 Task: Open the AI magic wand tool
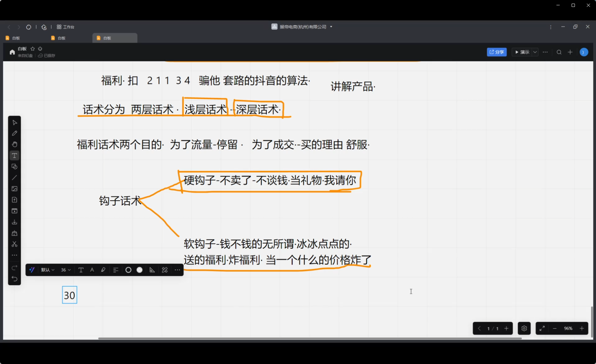[x=32, y=270]
